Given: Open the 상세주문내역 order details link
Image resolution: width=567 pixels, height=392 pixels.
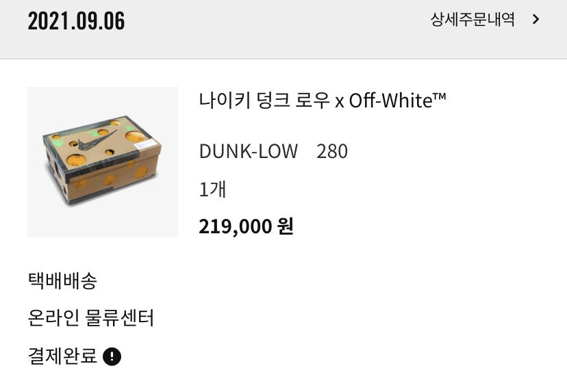Looking at the screenshot, I should 473,19.
